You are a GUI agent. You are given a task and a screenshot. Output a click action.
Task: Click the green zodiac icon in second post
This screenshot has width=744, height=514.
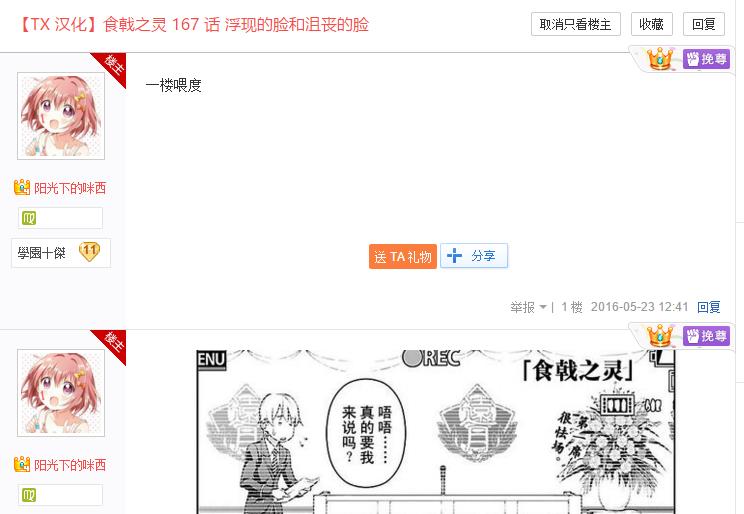coord(29,495)
